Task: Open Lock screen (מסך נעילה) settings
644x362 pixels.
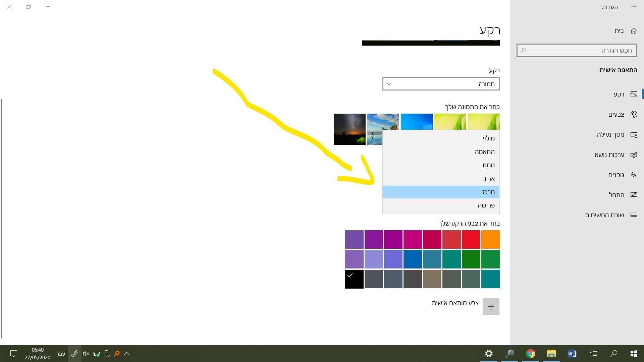Action: click(610, 135)
